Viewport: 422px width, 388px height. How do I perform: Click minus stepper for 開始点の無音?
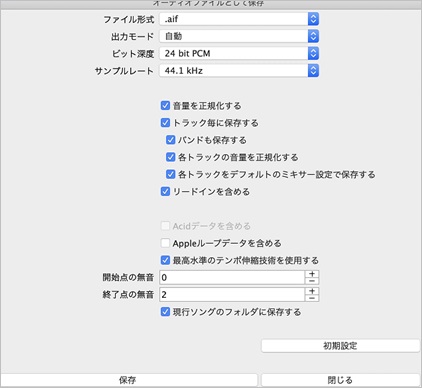[312, 281]
